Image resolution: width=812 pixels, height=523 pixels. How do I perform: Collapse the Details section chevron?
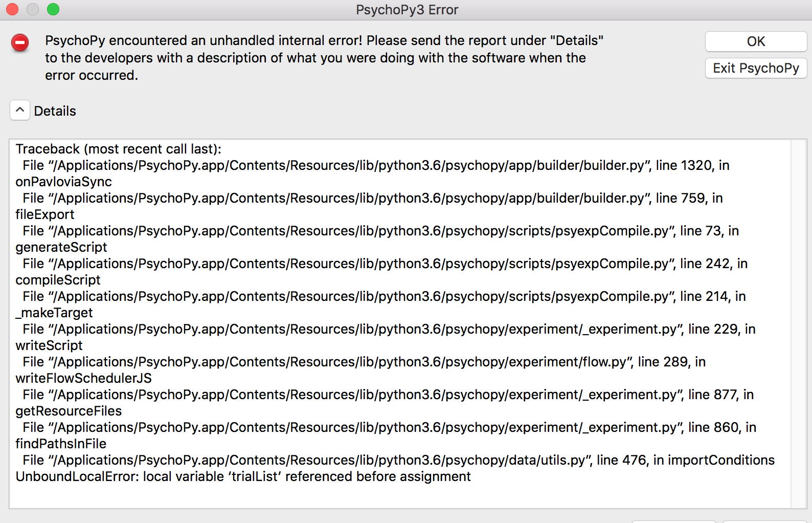point(20,110)
